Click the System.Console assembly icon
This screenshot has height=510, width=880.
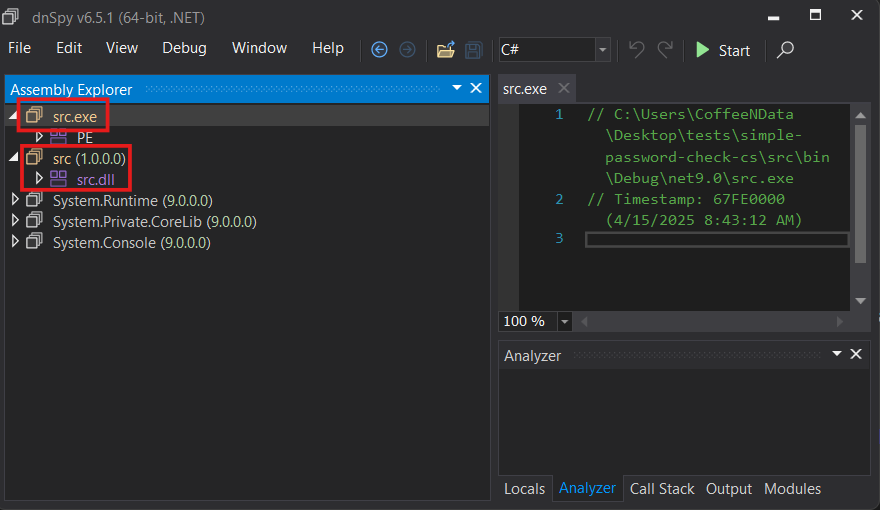pos(34,241)
